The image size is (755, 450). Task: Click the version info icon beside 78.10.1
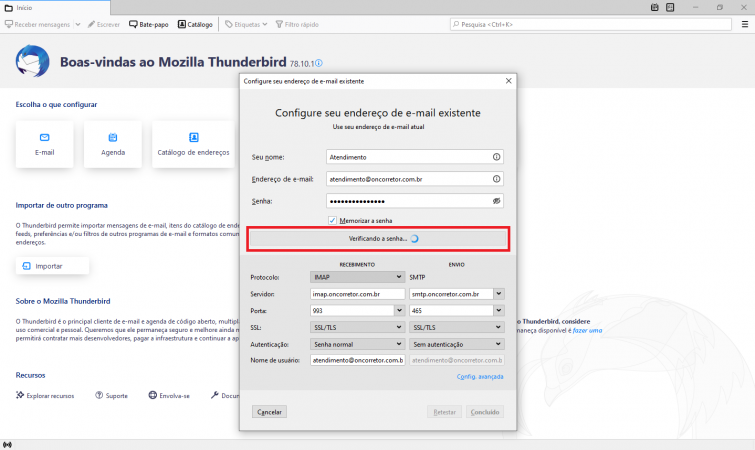[x=319, y=63]
